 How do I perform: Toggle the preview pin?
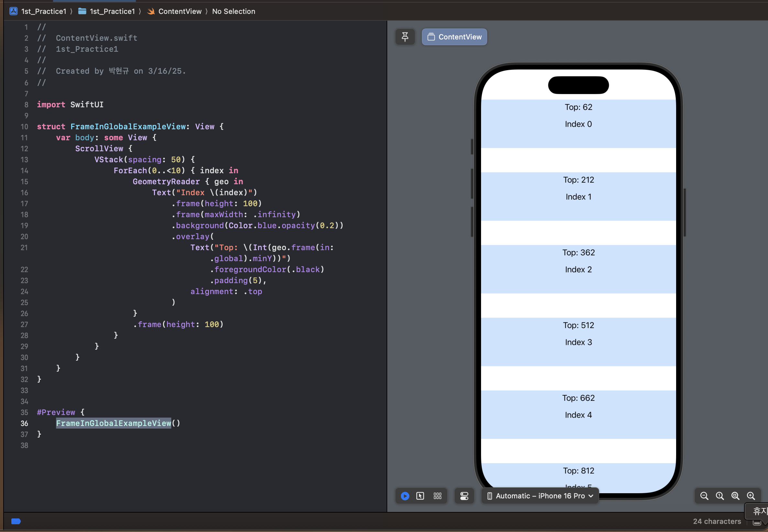405,37
